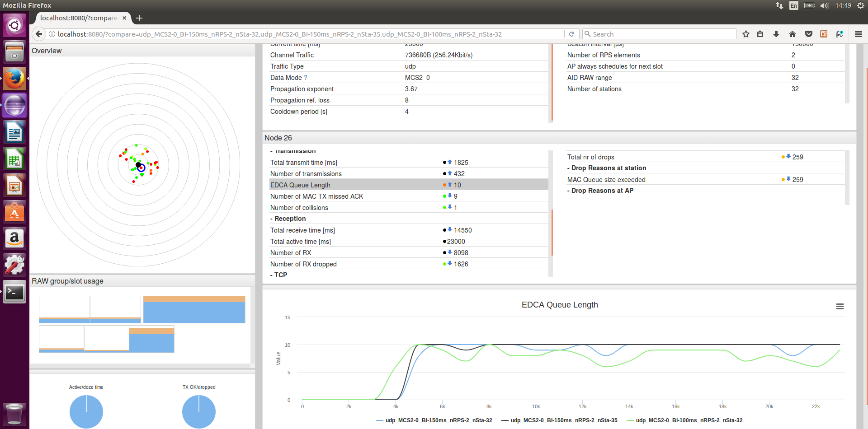
Task: Open Ubuntu Software Center in launcher
Action: point(14,212)
